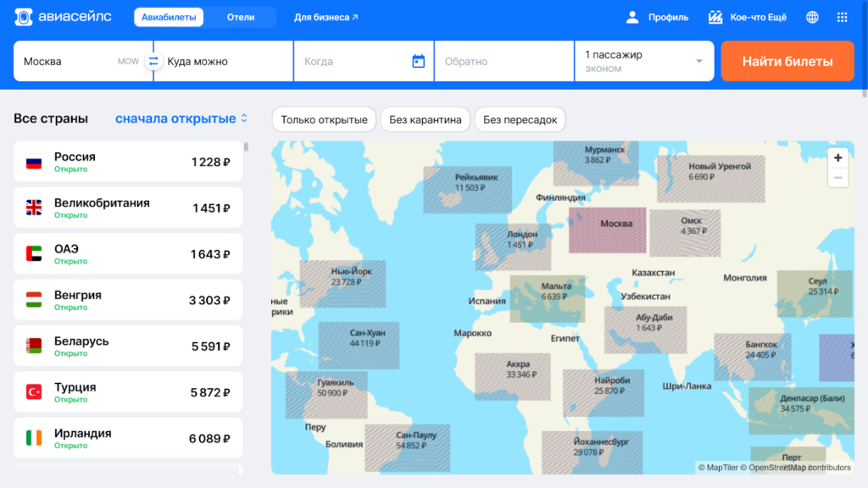Enable the Без карантина filter

coord(426,119)
